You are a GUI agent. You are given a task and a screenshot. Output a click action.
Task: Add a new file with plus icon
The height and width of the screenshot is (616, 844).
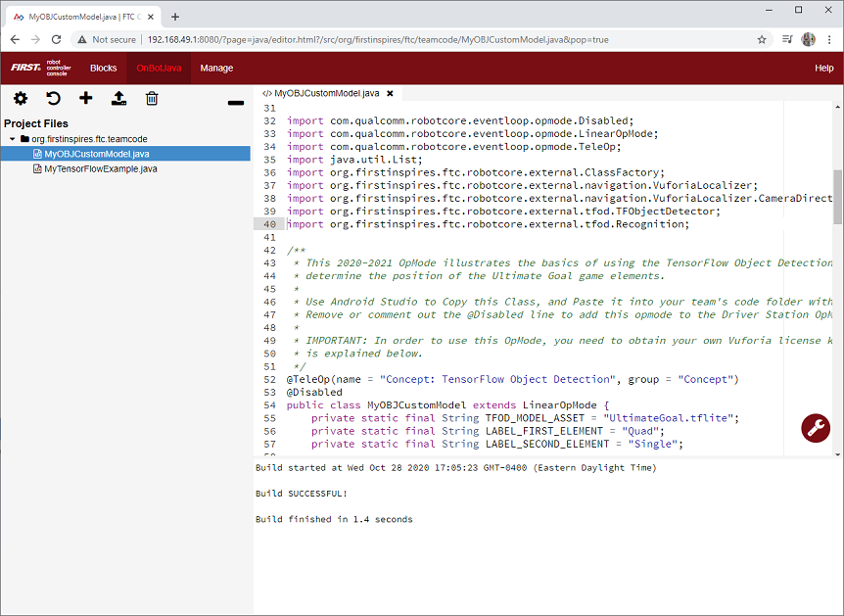tap(86, 98)
